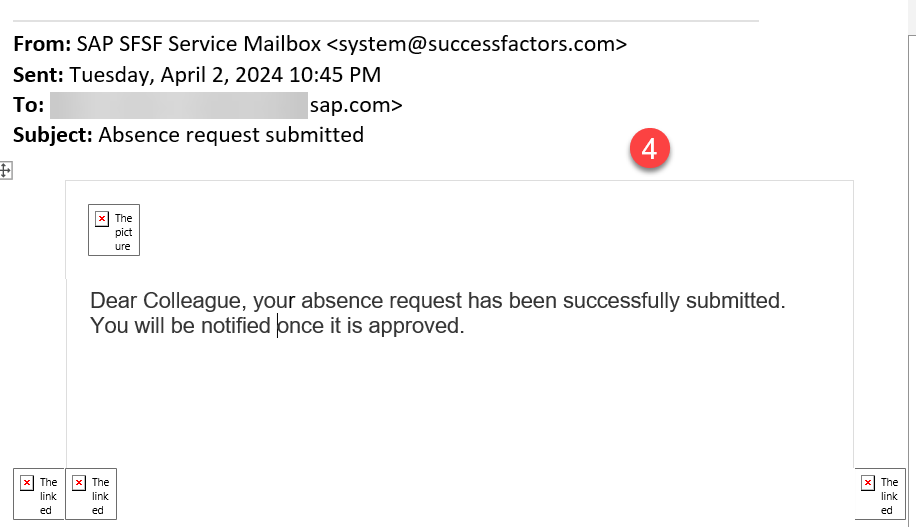
Task: Click the bold From: label
Action: pyautogui.click(x=42, y=44)
